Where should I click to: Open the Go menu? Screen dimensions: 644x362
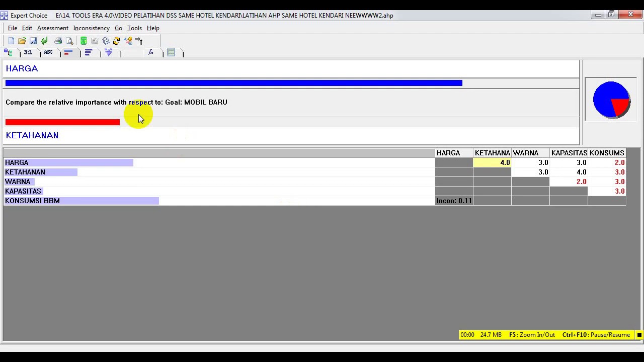[x=118, y=28]
